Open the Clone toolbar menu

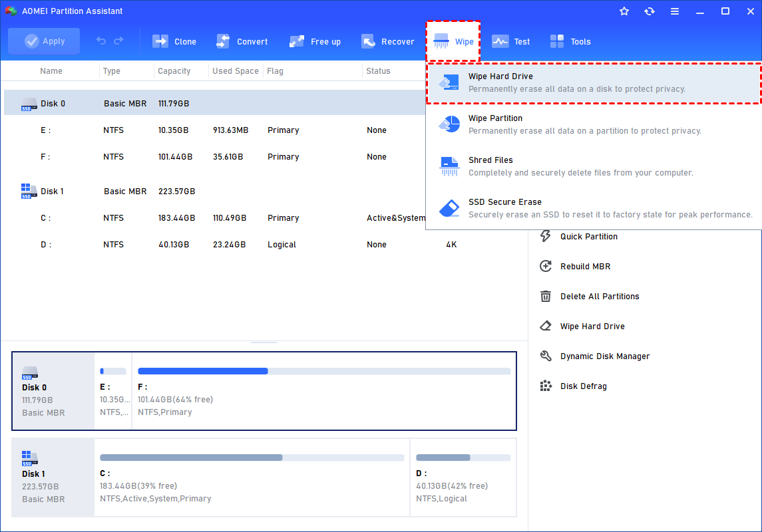(175, 41)
